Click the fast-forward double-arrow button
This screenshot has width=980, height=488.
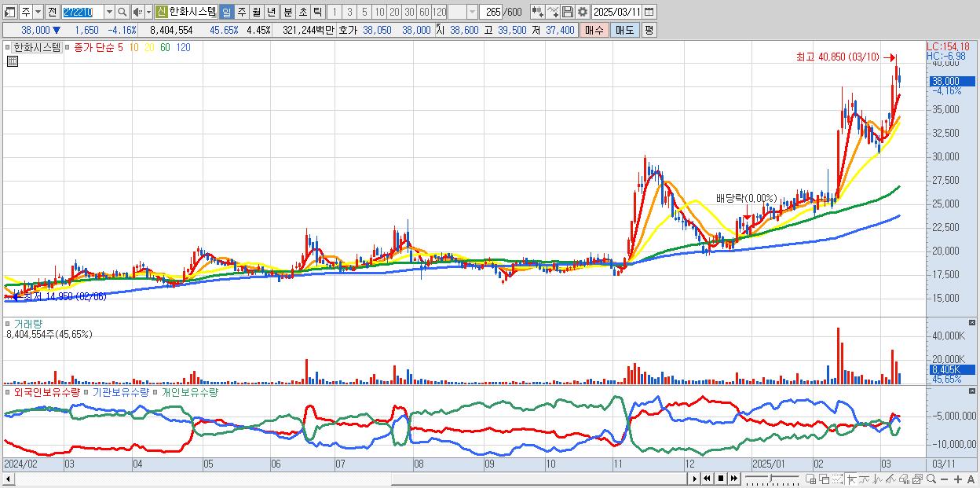(733, 479)
